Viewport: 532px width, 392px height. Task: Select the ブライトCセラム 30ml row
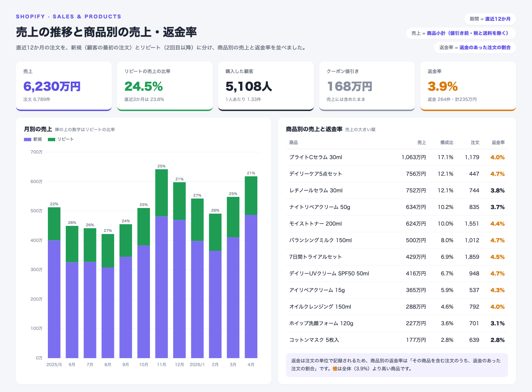coord(397,157)
